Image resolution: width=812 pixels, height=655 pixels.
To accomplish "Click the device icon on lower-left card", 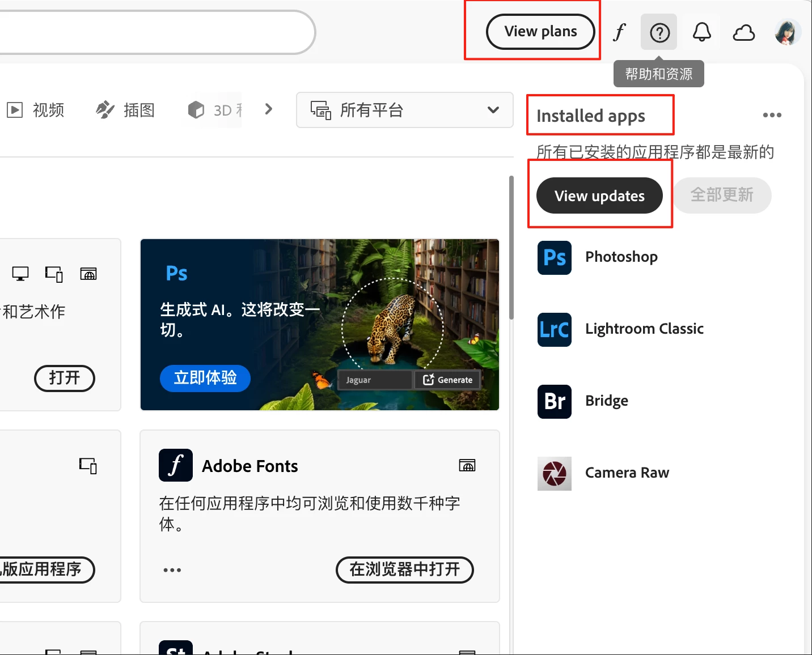I will pos(88,466).
